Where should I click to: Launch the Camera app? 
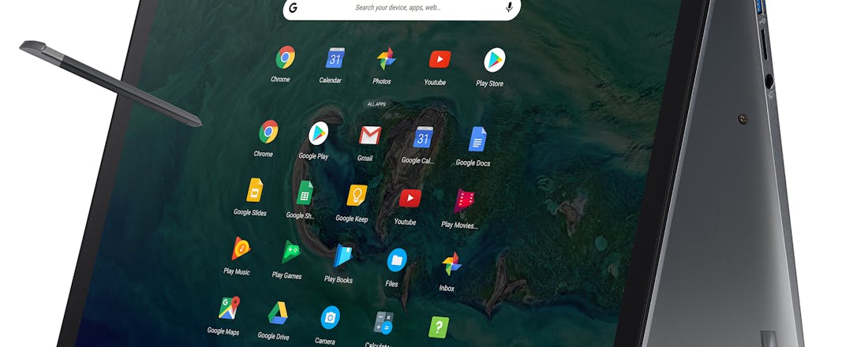[330, 318]
